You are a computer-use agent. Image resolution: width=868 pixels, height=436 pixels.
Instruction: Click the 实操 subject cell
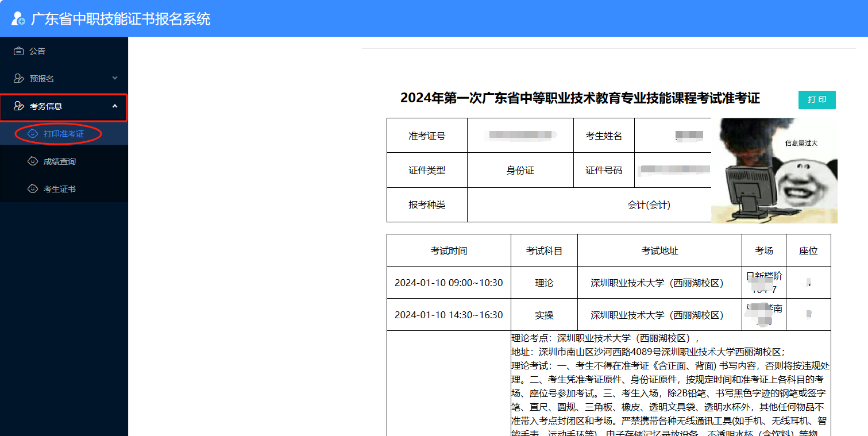point(544,315)
